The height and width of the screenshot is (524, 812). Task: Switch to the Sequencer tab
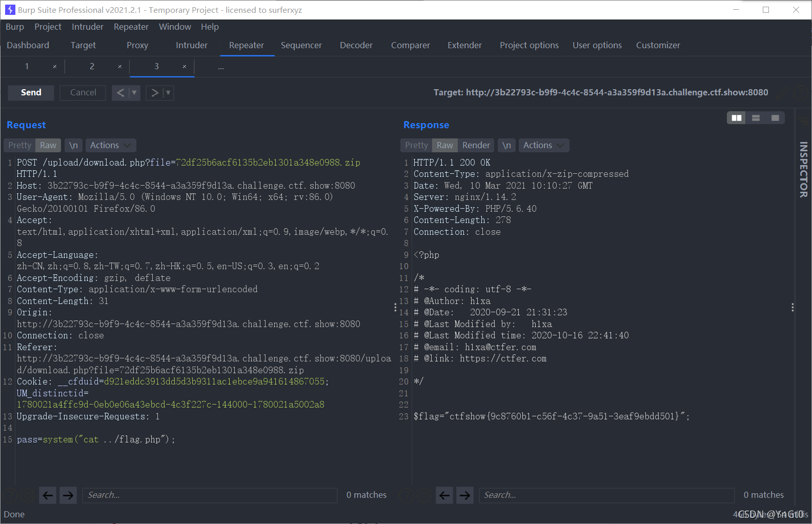coord(301,45)
